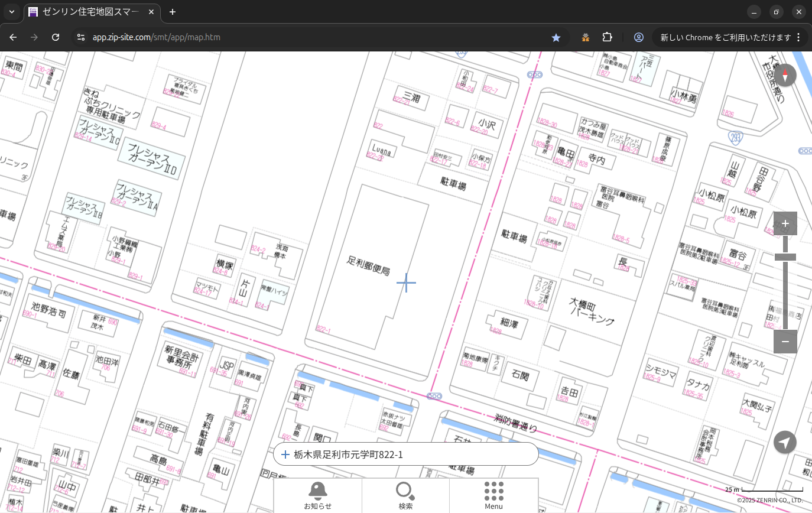This screenshot has height=513, width=812.
Task: Click the JSP building label
Action: [x=226, y=366]
